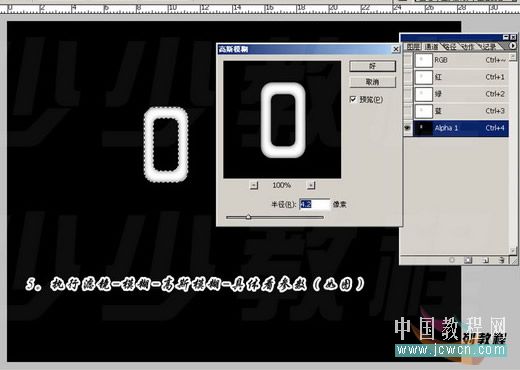Save selection as channel icon
520x370 pixels.
[468, 260]
